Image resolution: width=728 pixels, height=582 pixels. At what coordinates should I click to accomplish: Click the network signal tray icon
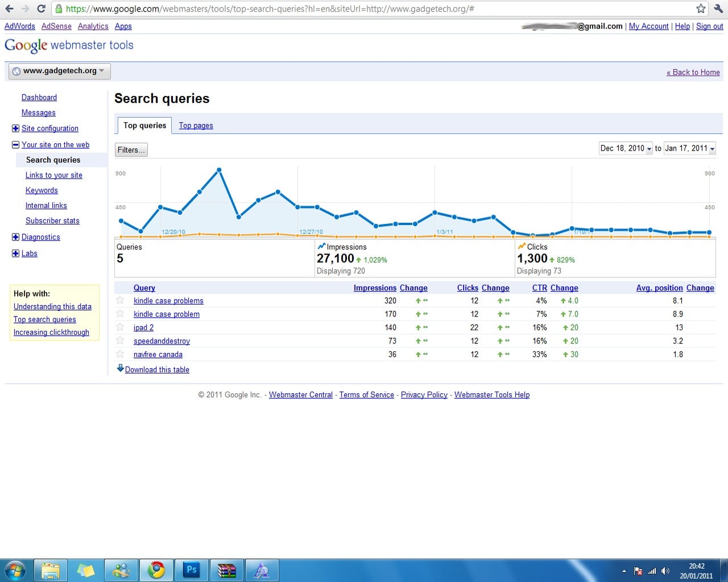[652, 571]
